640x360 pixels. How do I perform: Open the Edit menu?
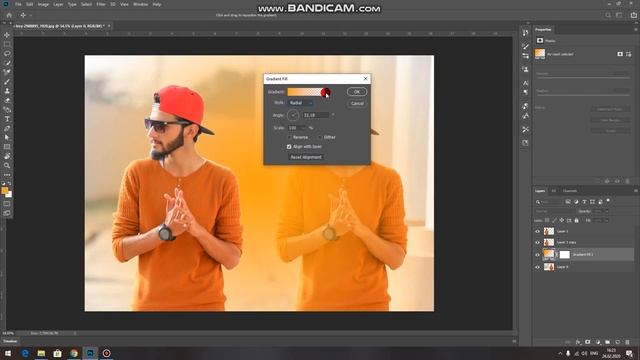[30, 4]
